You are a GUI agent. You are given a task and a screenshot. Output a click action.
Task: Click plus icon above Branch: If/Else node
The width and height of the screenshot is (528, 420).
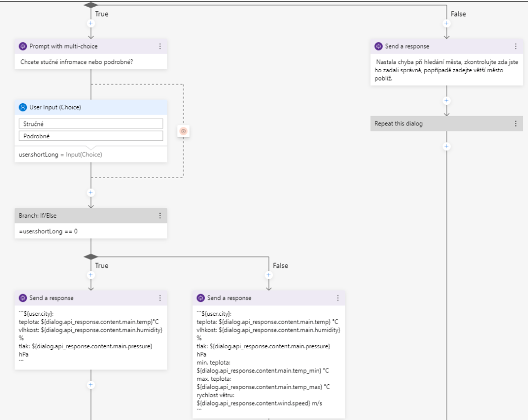91,192
